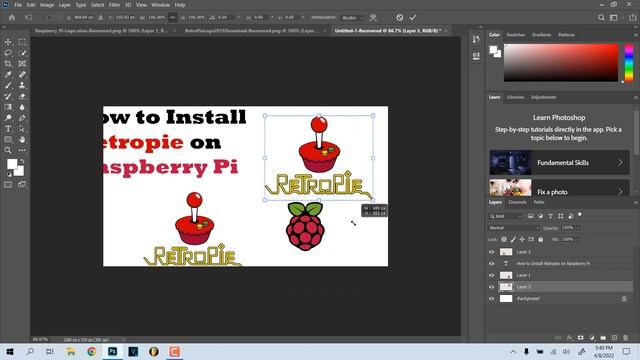Click the layer effects fx icon
640x360 pixels.
coord(569,338)
